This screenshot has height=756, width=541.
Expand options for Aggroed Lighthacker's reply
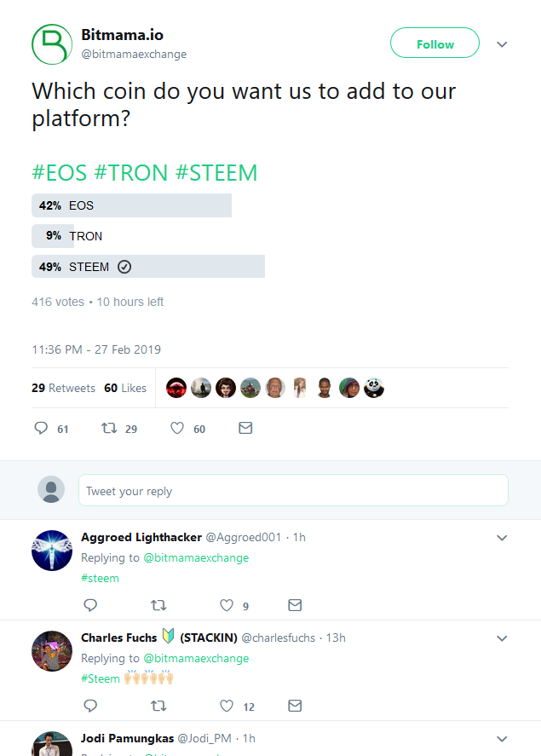click(502, 538)
